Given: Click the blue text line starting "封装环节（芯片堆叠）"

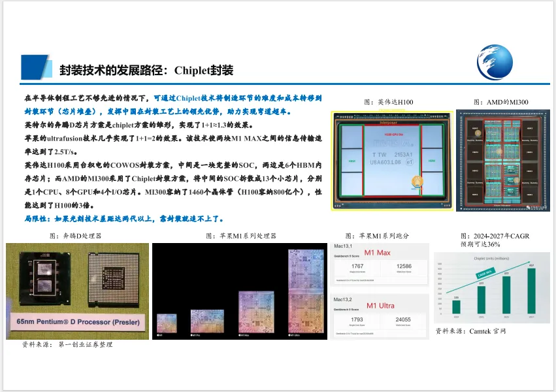Looking at the screenshot, I should 158,111.
